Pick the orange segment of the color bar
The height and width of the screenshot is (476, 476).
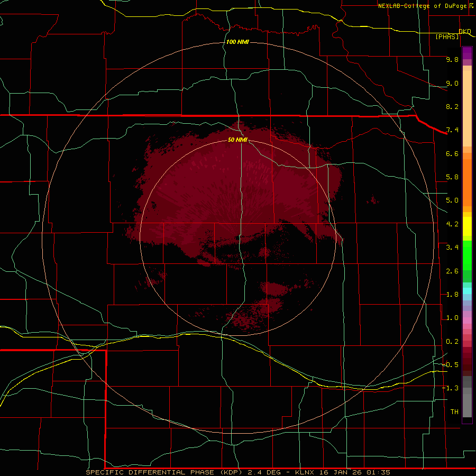[x=467, y=183]
